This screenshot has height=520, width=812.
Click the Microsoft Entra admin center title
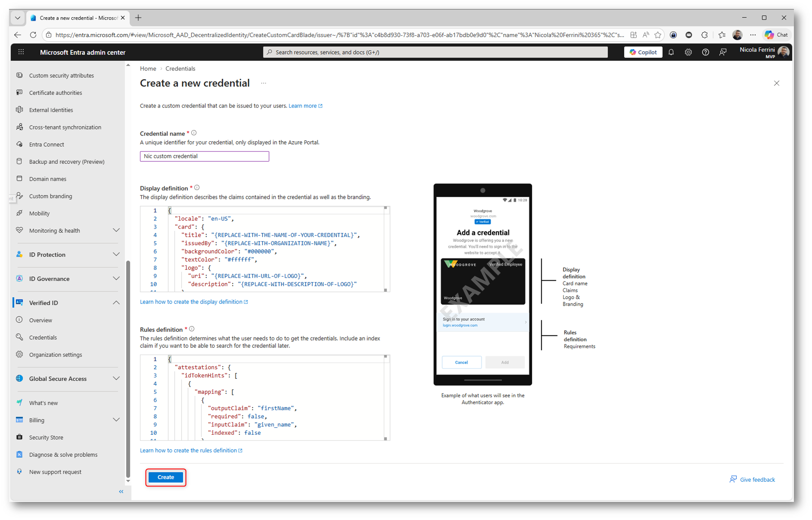click(83, 52)
